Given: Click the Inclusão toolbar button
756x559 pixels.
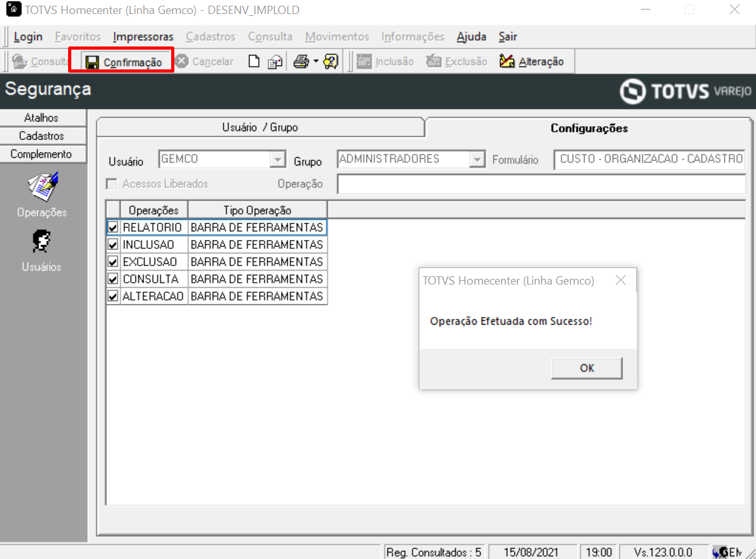Looking at the screenshot, I should 385,62.
